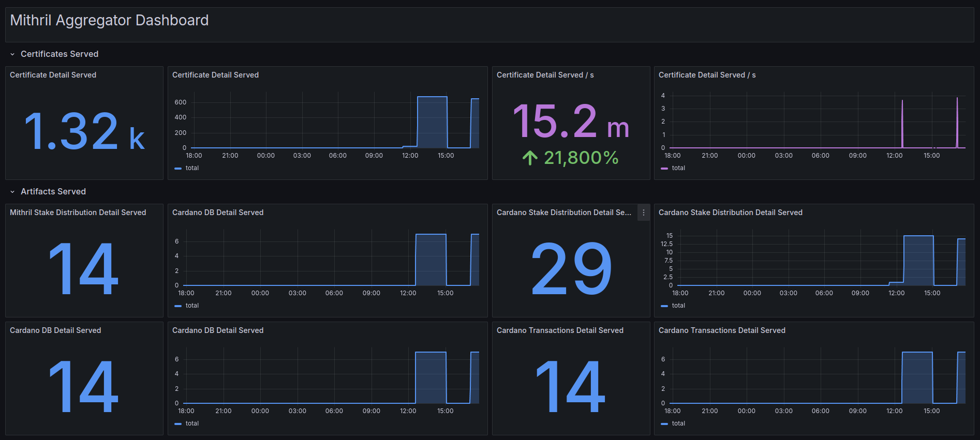Viewport: 980px width, 440px height.
Task: Toggle total label in lower Cardano DB chart legend
Action: (x=192, y=423)
